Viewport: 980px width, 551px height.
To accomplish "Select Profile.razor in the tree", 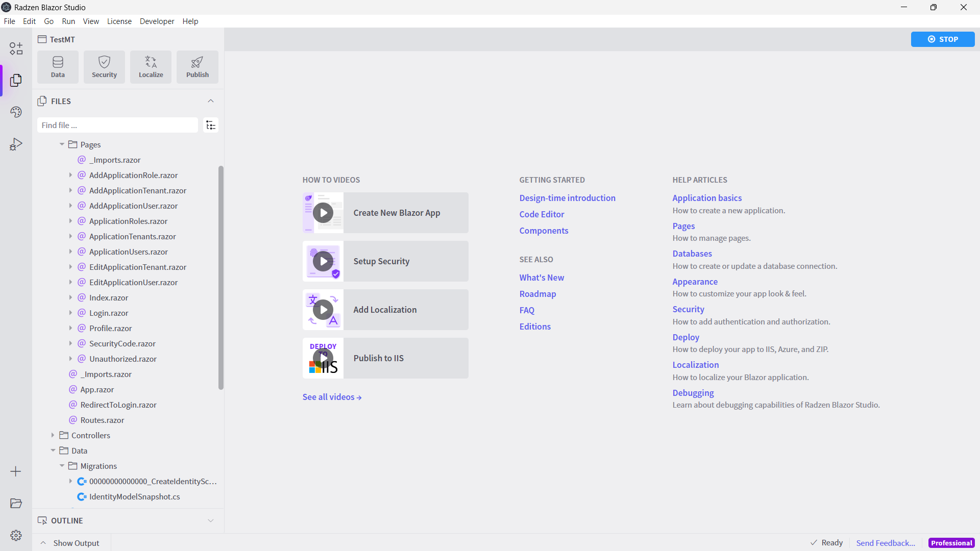I will (110, 328).
